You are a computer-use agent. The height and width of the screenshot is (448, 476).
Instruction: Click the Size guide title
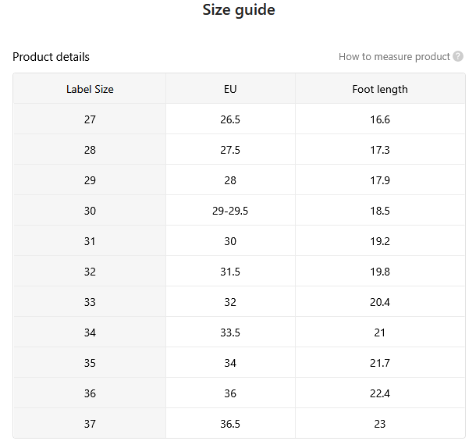pos(239,10)
